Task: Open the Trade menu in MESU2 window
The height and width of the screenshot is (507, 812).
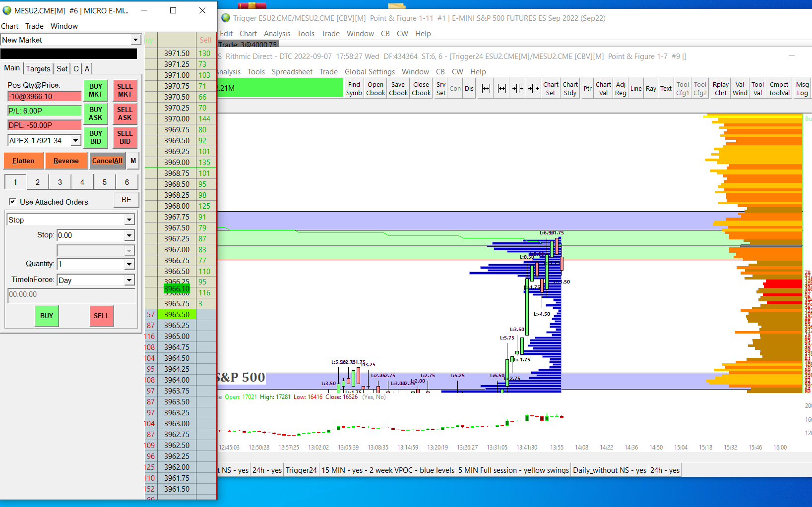Action: click(34, 26)
